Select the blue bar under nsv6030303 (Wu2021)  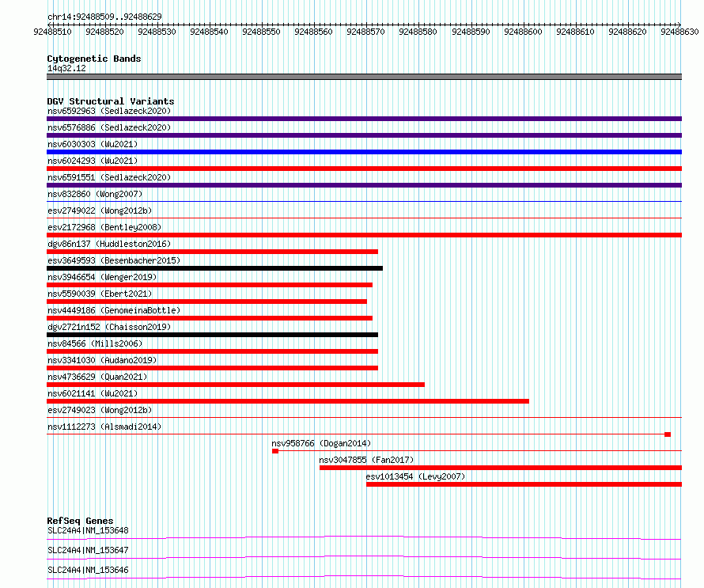pyautogui.click(x=364, y=152)
